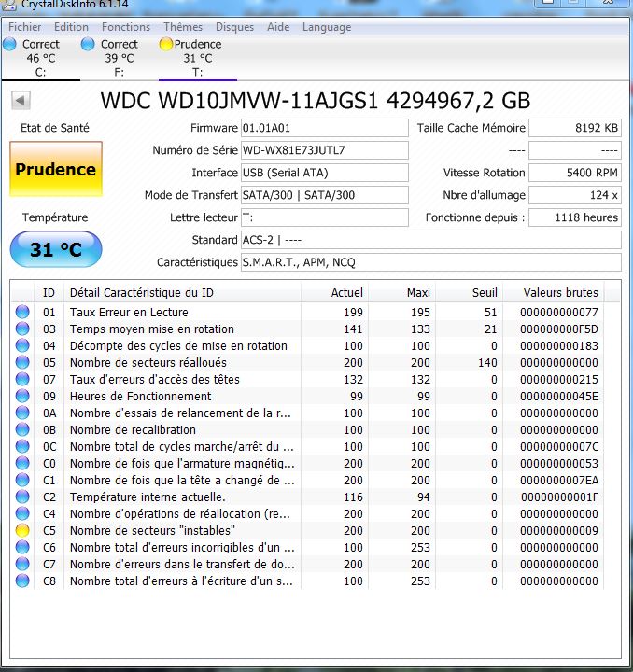Click the Lettre lecteur field T:
633x672 pixels.
[x=324, y=217]
